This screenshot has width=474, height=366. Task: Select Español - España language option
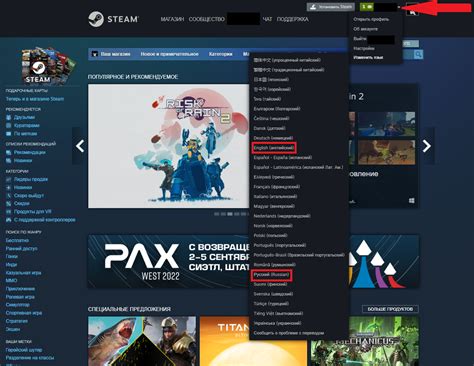tap(282, 157)
